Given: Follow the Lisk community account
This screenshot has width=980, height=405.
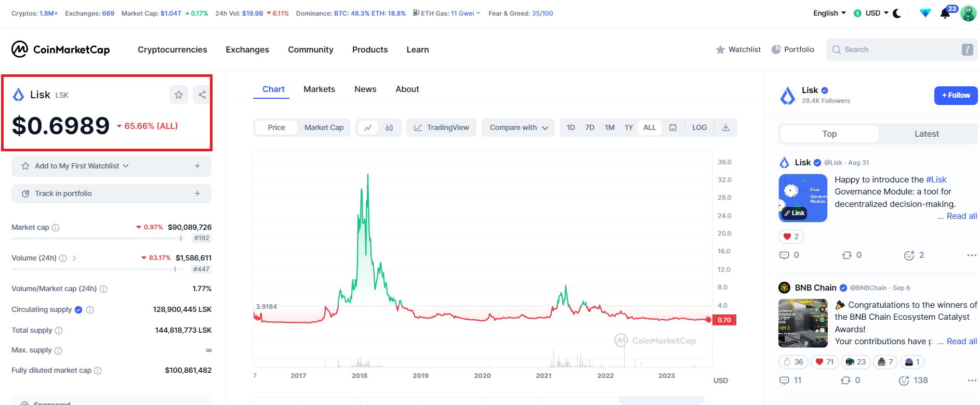Looking at the screenshot, I should click(x=956, y=95).
